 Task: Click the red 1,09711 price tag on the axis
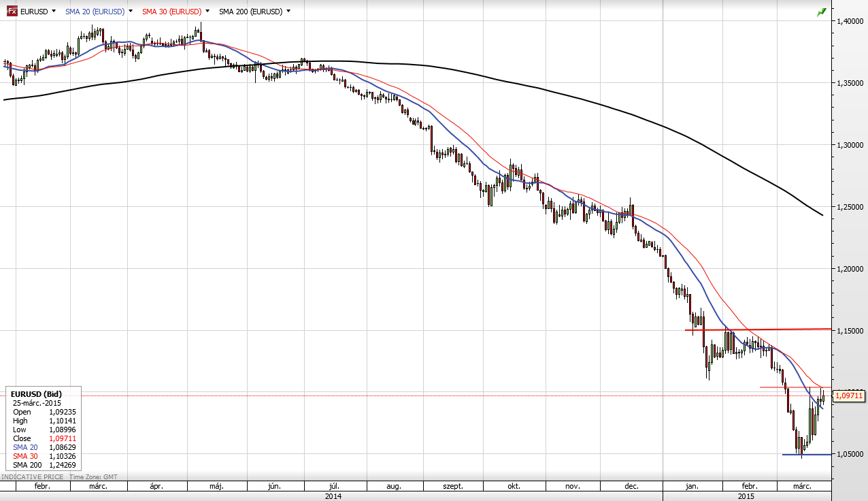pyautogui.click(x=848, y=395)
